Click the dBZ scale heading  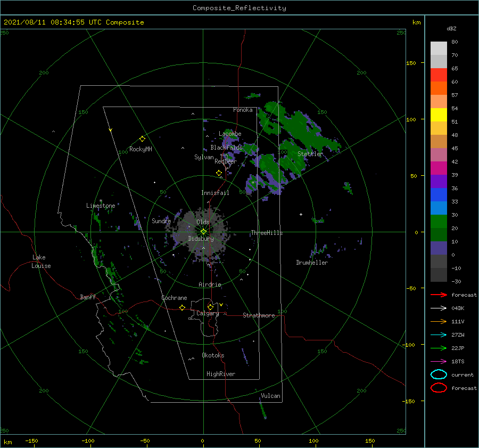(451, 28)
